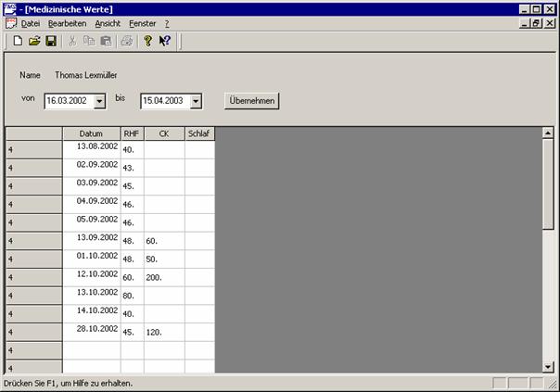This screenshot has height=392, width=560.
Task: Click the status bar text Drücken Sie F1
Action: click(x=69, y=384)
